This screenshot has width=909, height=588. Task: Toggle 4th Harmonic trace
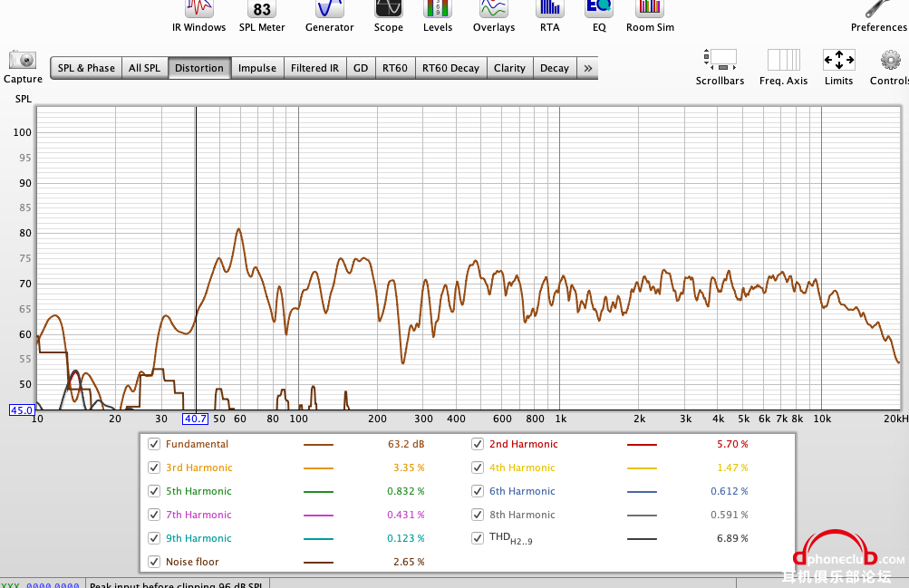477,467
